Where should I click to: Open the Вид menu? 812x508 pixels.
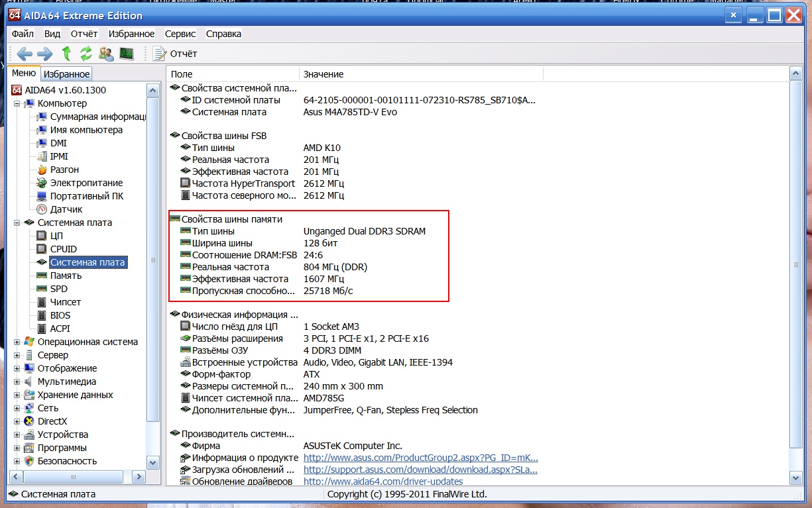pyautogui.click(x=52, y=34)
